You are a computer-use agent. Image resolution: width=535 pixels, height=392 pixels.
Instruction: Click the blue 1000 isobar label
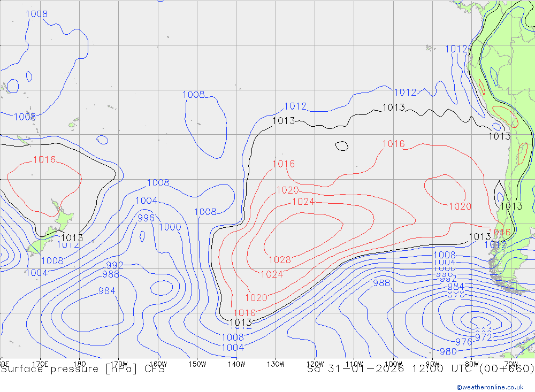point(170,227)
